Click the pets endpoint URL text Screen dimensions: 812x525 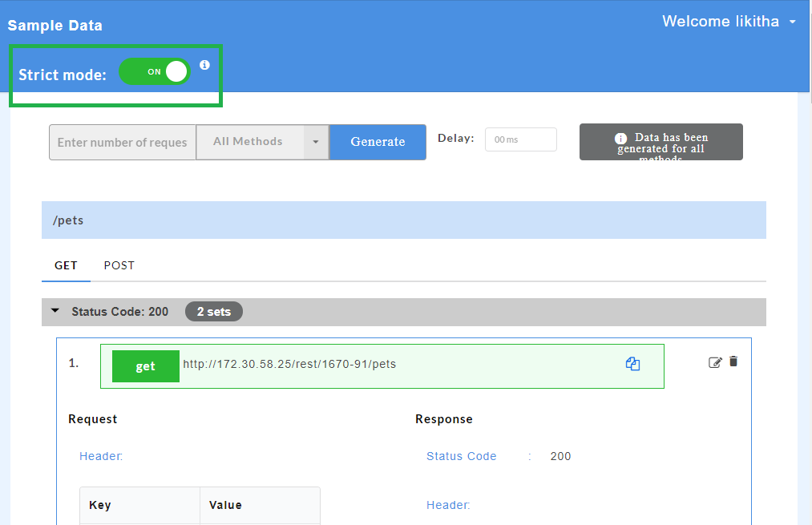(x=289, y=364)
